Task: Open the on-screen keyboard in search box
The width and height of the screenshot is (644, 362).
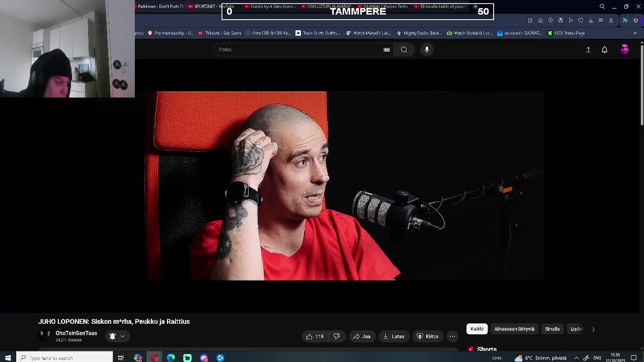Action: 386,49
